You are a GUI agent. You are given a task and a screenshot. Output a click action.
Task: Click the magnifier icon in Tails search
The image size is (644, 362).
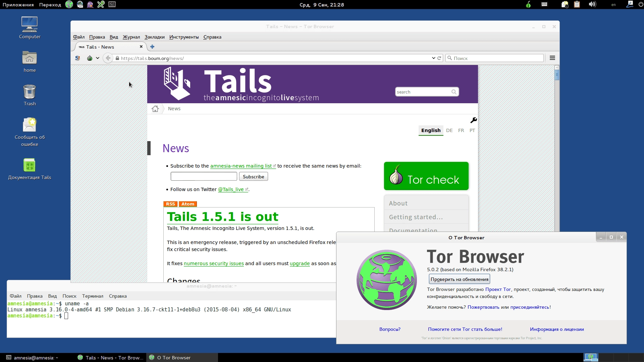click(x=454, y=92)
